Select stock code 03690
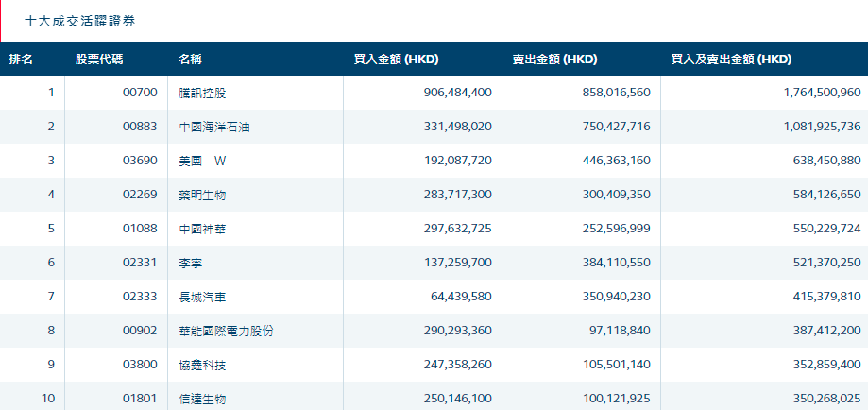868x410 pixels. click(x=140, y=161)
